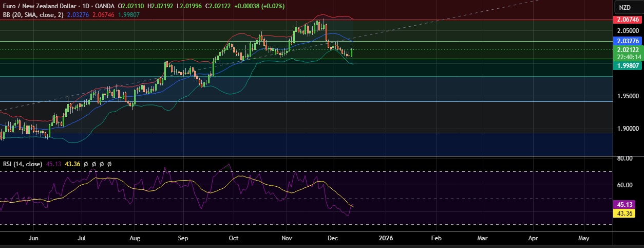Click the Oct label on the time axis

[x=234, y=239]
